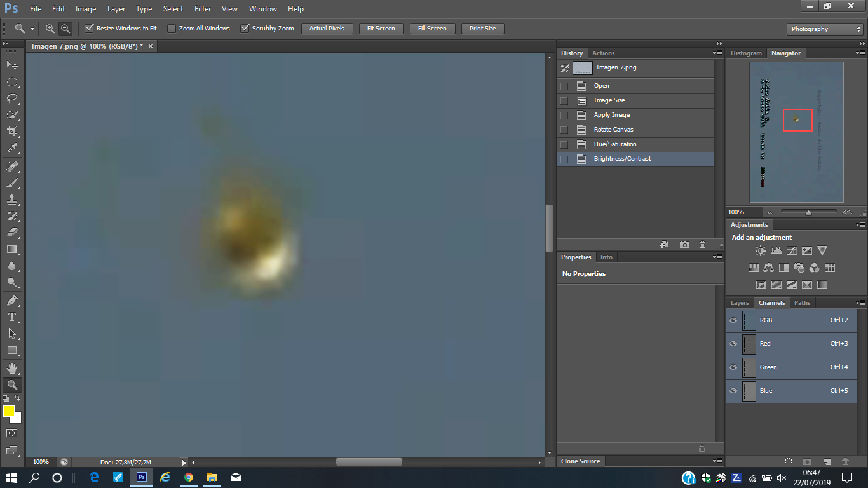Select the Clone Stamp tool

(11, 200)
